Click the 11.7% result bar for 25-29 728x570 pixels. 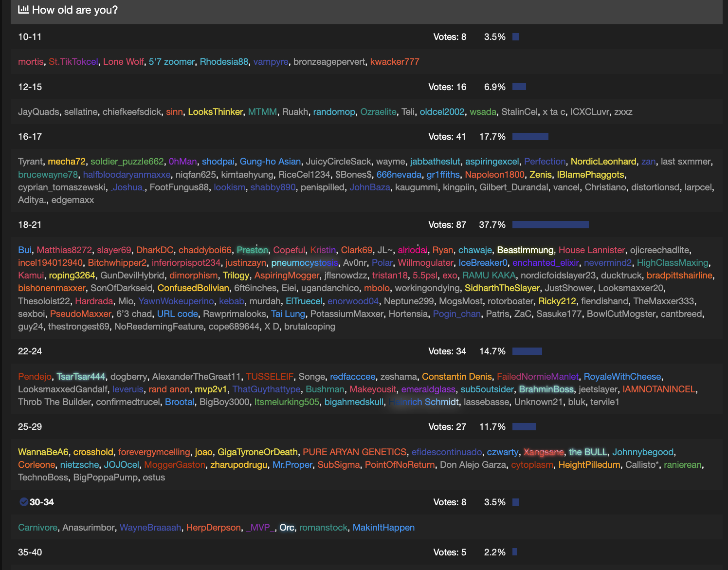click(524, 427)
